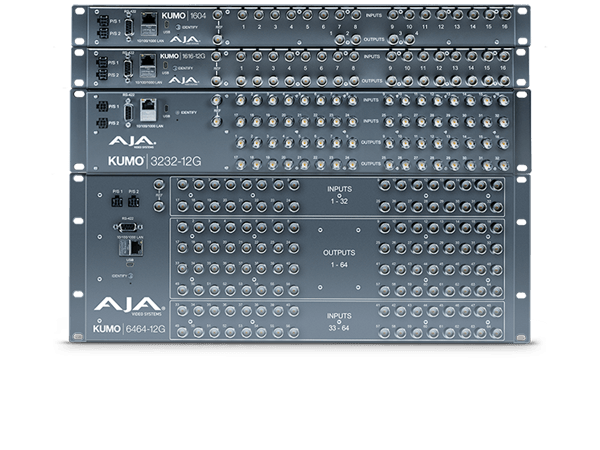Screen dimensions: 600x450
Task: Click the RS-422 serial port on the KUMO 1604
Action: point(129,27)
